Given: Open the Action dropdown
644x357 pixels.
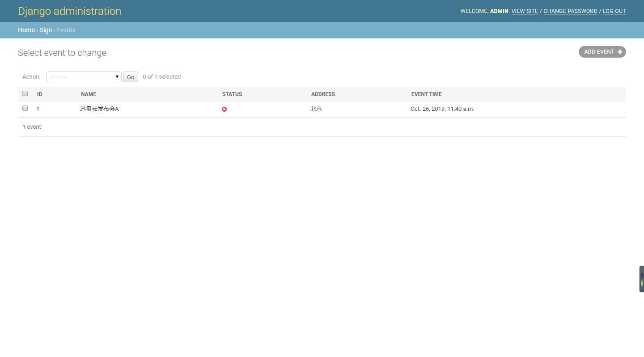Looking at the screenshot, I should pos(84,77).
